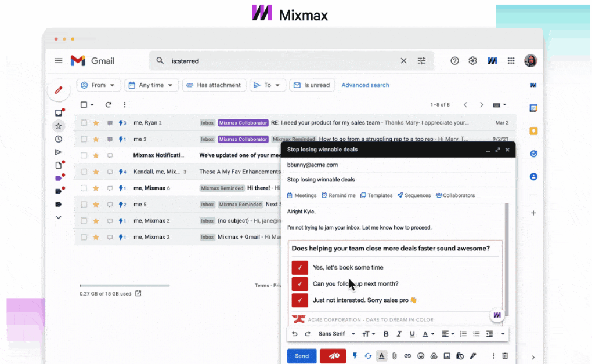Open Advanced search link

click(x=365, y=85)
